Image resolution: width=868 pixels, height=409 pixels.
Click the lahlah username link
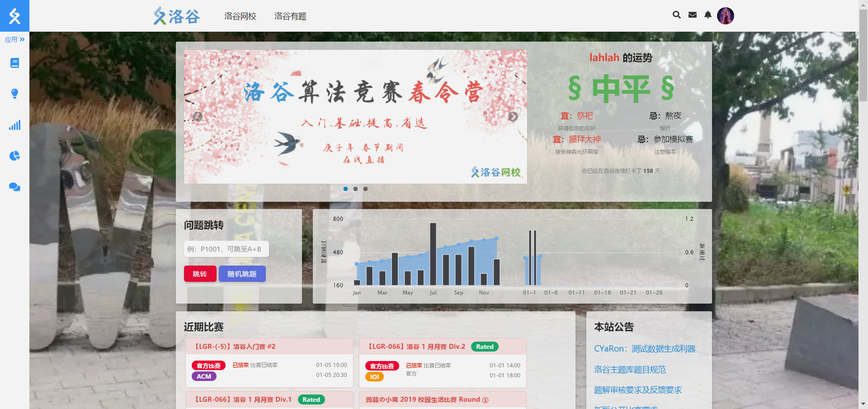click(604, 57)
